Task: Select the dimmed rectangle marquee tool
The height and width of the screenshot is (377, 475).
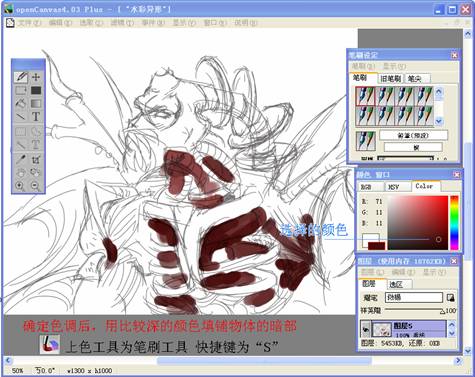Action: [x=21, y=132]
